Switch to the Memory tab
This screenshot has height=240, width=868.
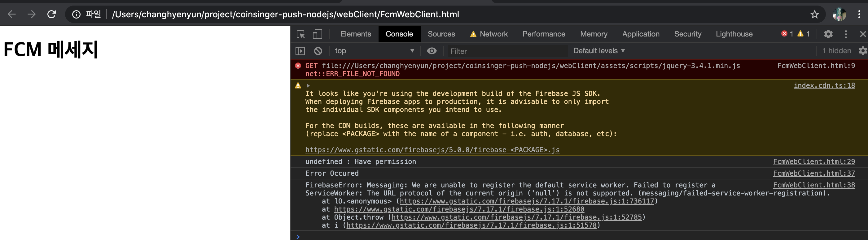pos(593,34)
